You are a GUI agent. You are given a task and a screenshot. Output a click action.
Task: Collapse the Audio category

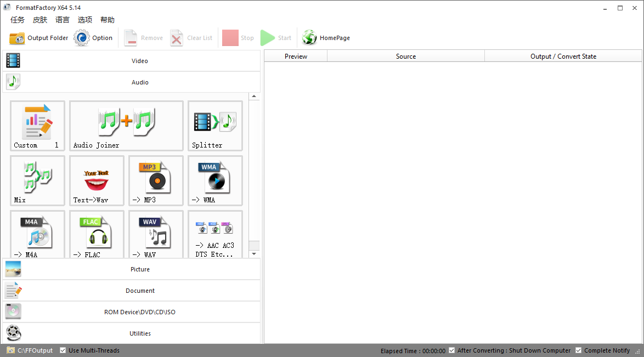[132, 82]
